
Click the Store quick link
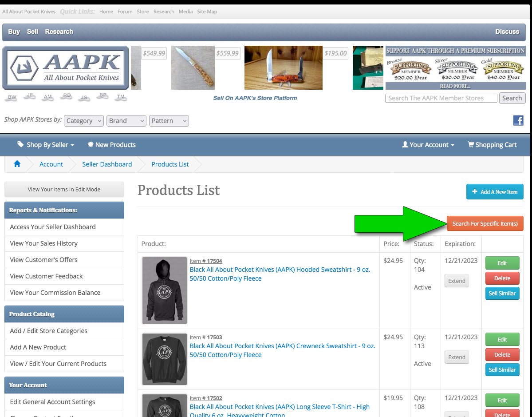(143, 12)
